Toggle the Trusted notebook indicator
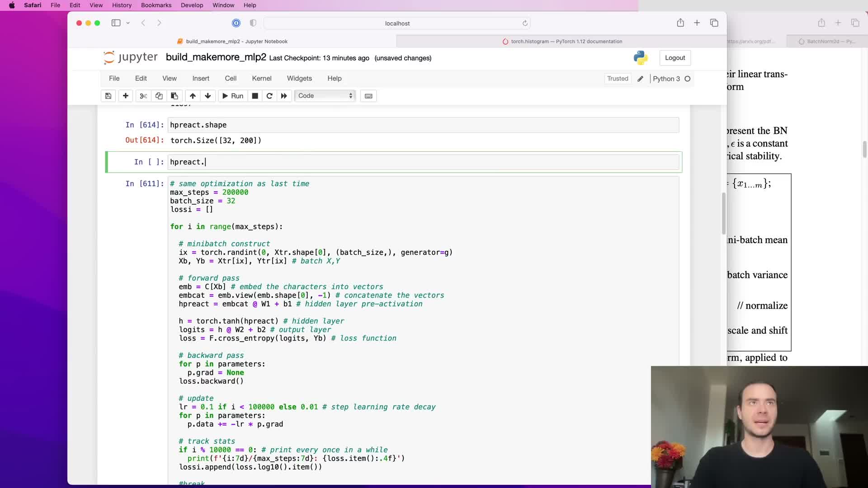The height and width of the screenshot is (488, 868). pyautogui.click(x=618, y=79)
